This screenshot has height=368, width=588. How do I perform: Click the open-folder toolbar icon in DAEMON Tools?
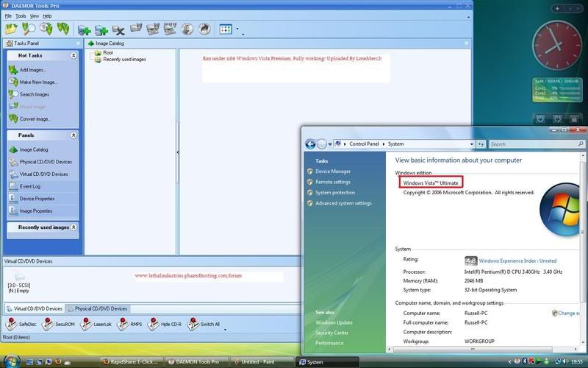[x=11, y=29]
